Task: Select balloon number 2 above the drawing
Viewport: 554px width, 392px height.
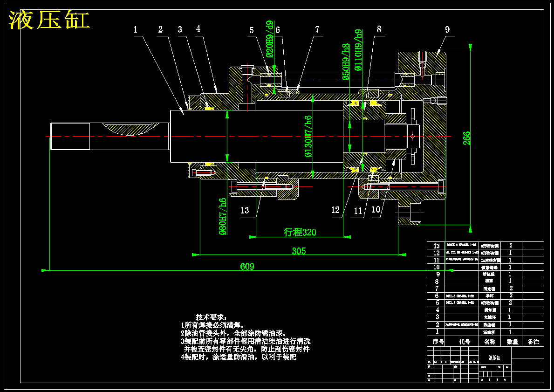Action: point(160,30)
